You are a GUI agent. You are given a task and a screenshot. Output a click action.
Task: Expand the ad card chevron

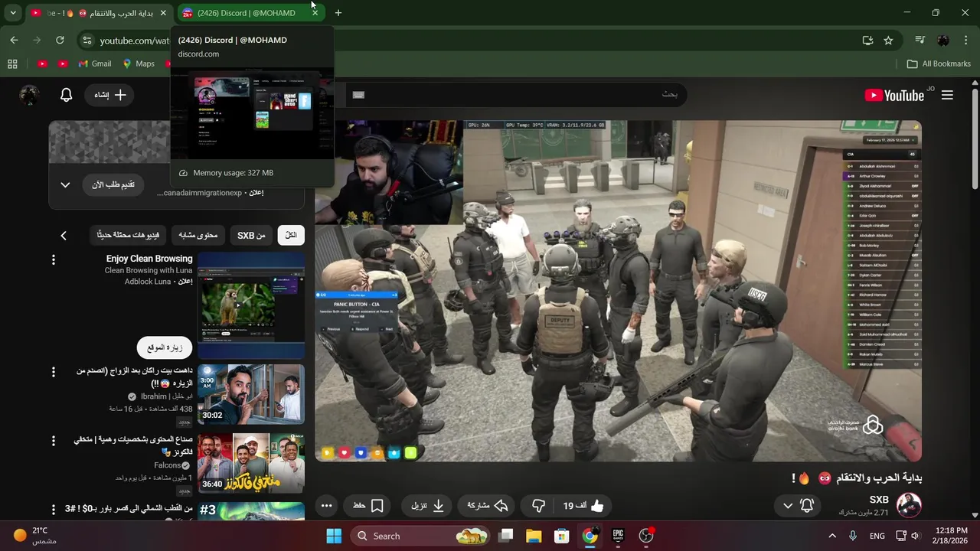(x=65, y=185)
